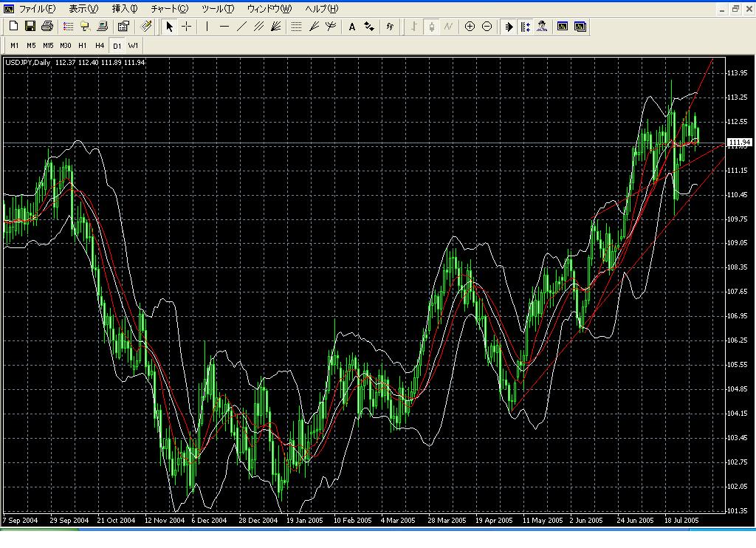Zoom out of the chart
Screen dimensions: 756x548
(x=487, y=27)
